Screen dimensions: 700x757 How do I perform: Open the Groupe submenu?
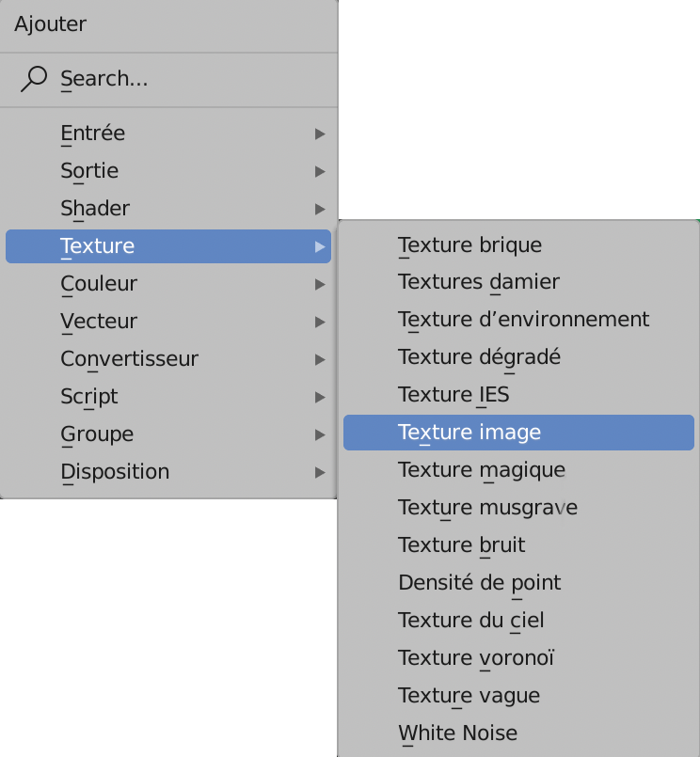click(97, 434)
